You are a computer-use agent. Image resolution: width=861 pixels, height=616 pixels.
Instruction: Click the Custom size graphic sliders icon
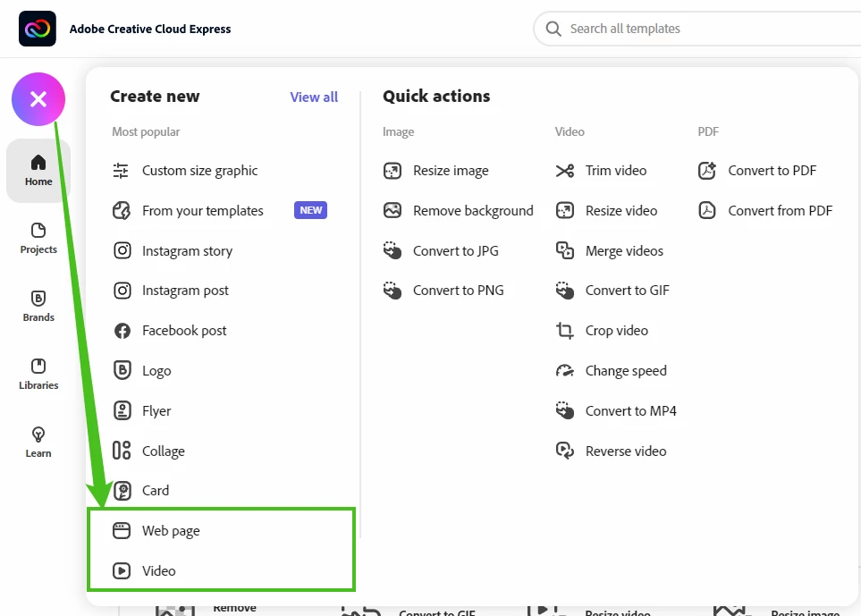(x=121, y=171)
